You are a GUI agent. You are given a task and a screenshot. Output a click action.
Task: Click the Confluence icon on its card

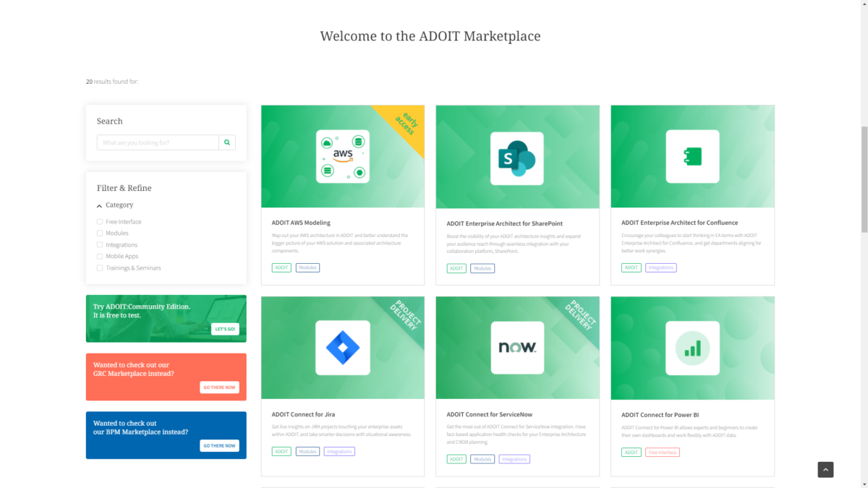click(692, 156)
